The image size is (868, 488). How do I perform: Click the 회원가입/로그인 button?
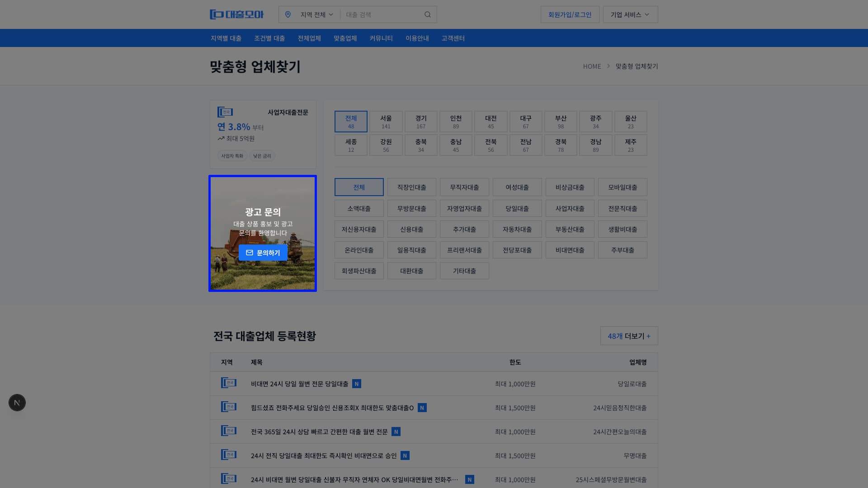(x=570, y=14)
